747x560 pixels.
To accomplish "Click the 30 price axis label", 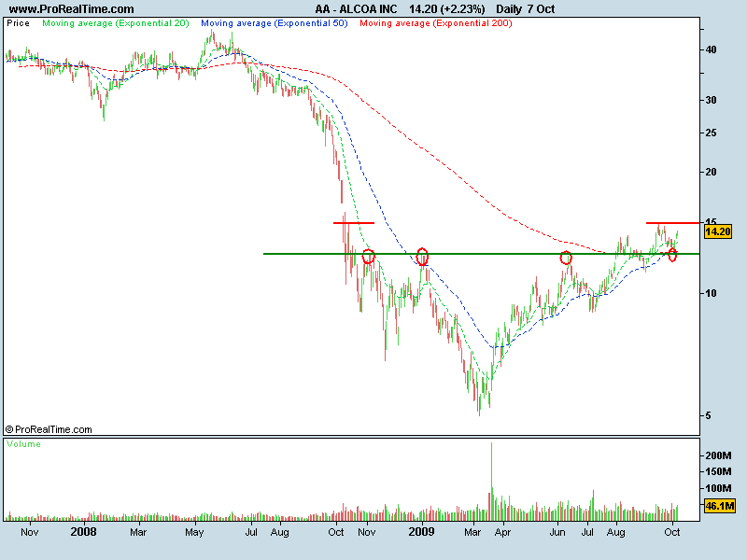I will click(x=711, y=100).
